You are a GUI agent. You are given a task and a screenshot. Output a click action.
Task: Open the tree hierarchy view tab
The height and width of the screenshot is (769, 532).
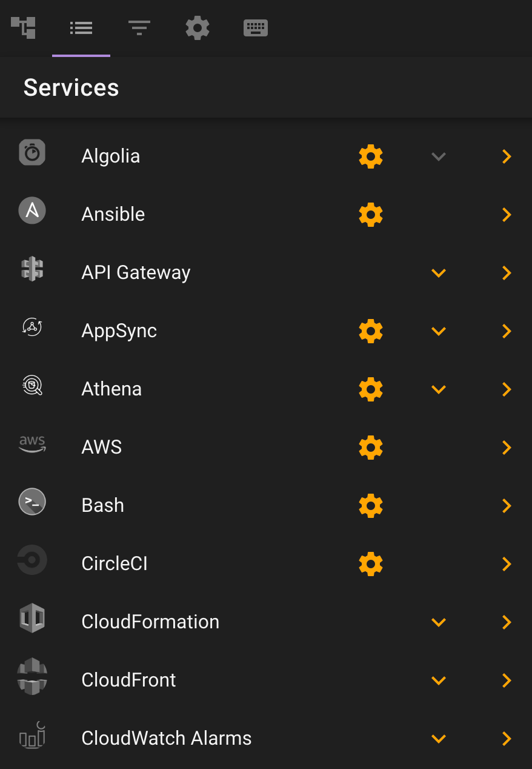tap(23, 28)
